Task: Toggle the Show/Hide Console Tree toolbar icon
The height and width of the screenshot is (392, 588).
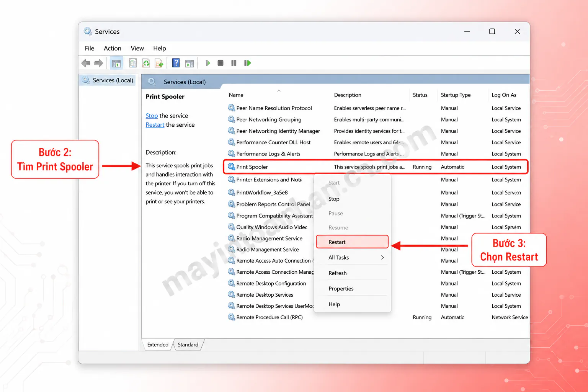Action: (116, 63)
